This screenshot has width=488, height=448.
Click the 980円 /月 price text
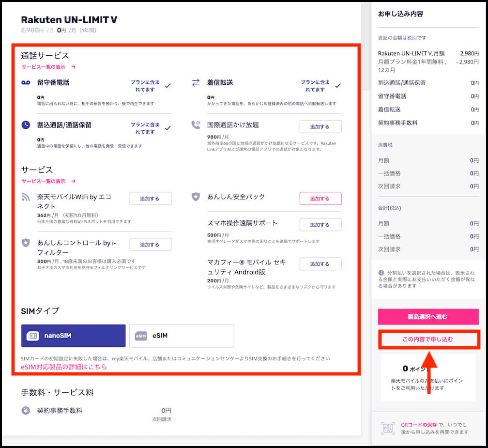click(218, 137)
